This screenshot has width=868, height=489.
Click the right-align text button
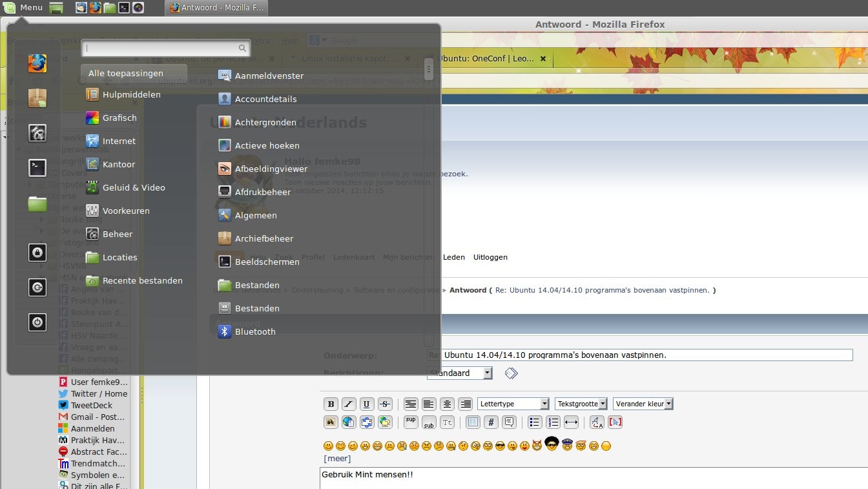pyautogui.click(x=465, y=404)
